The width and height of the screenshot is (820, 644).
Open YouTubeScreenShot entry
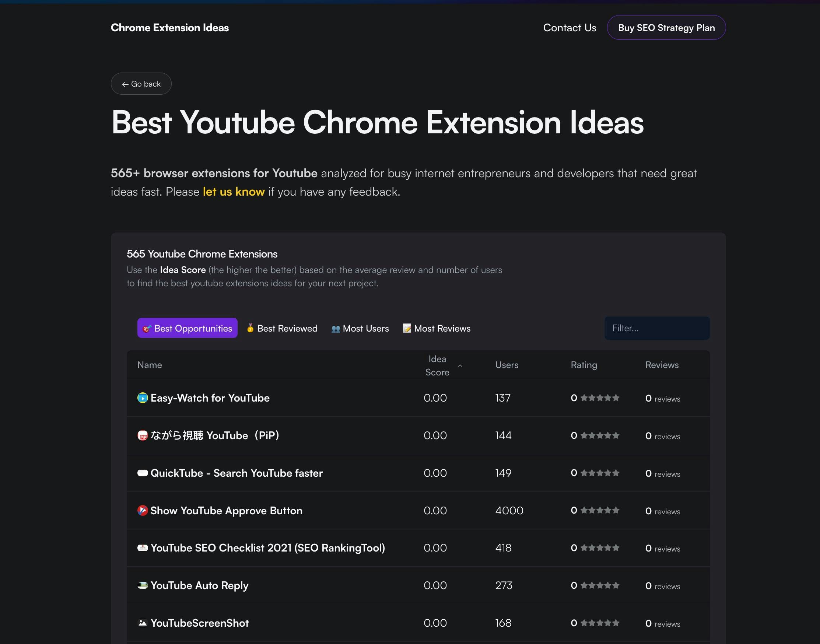click(199, 623)
